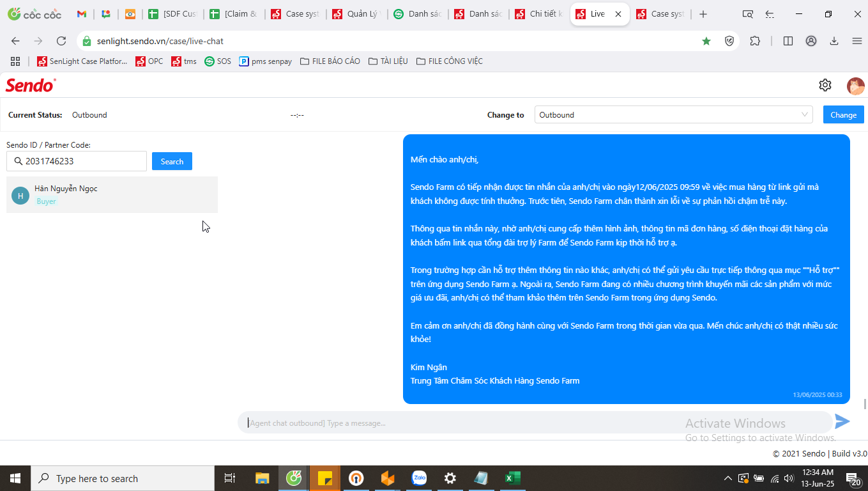Switch to the first Danh sác tab
The height and width of the screenshot is (491, 868).
[x=417, y=14]
